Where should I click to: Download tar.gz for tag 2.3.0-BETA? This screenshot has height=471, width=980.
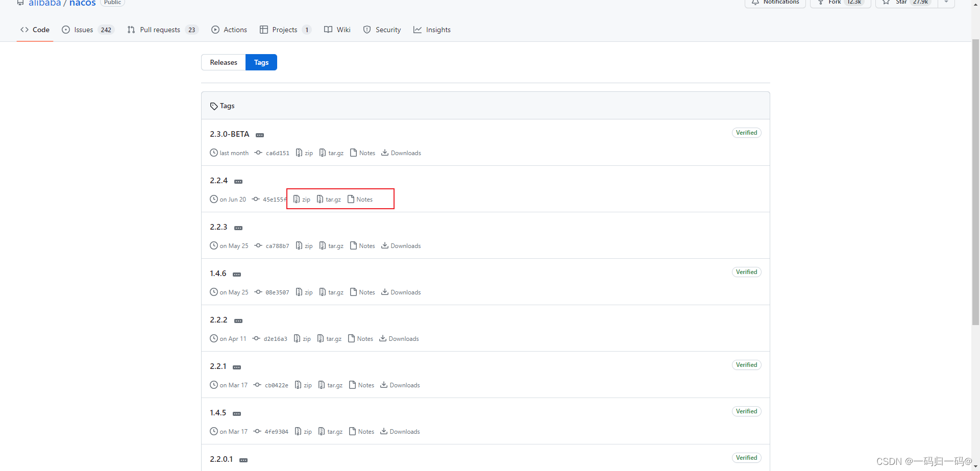click(331, 153)
